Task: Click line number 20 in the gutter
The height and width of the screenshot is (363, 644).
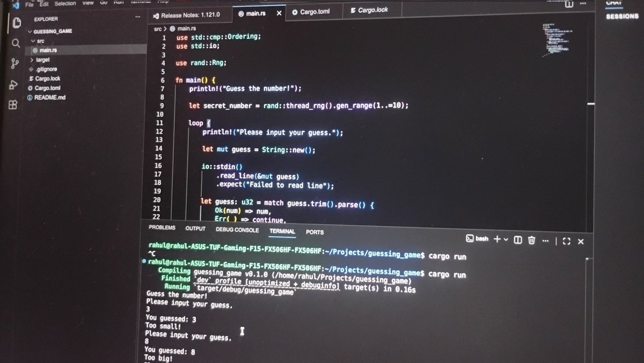Action: [x=157, y=200]
